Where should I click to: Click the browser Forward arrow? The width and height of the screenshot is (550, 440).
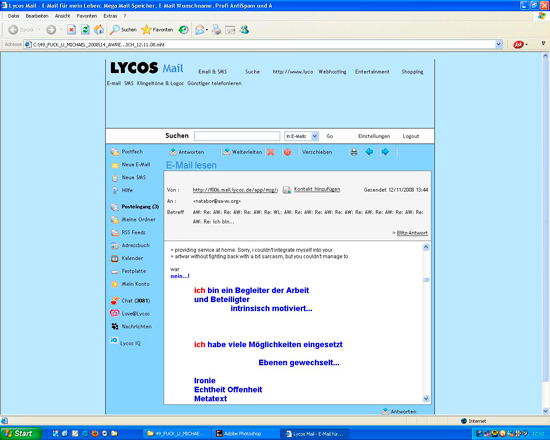[x=51, y=30]
